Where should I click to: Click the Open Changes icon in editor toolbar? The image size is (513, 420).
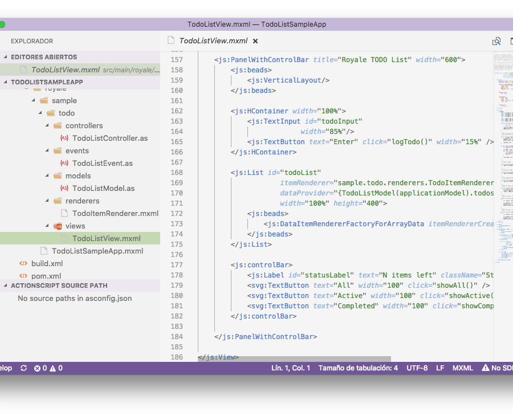pyautogui.click(x=496, y=41)
